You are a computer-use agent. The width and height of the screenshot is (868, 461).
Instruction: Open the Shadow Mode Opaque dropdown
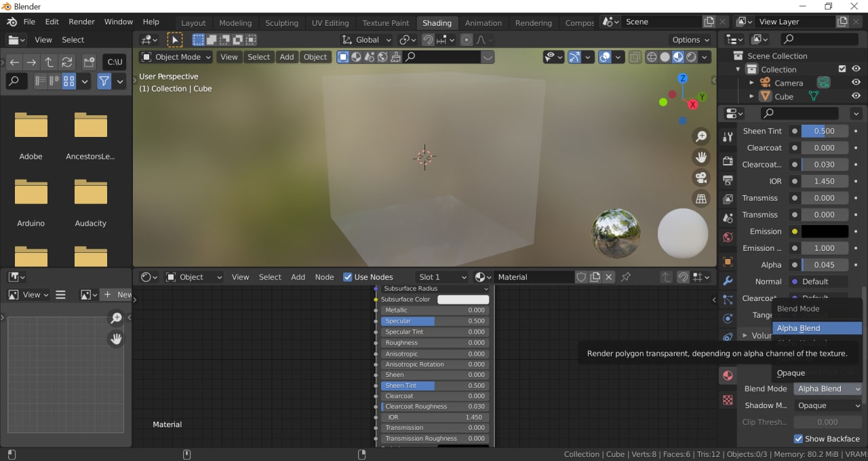point(827,405)
